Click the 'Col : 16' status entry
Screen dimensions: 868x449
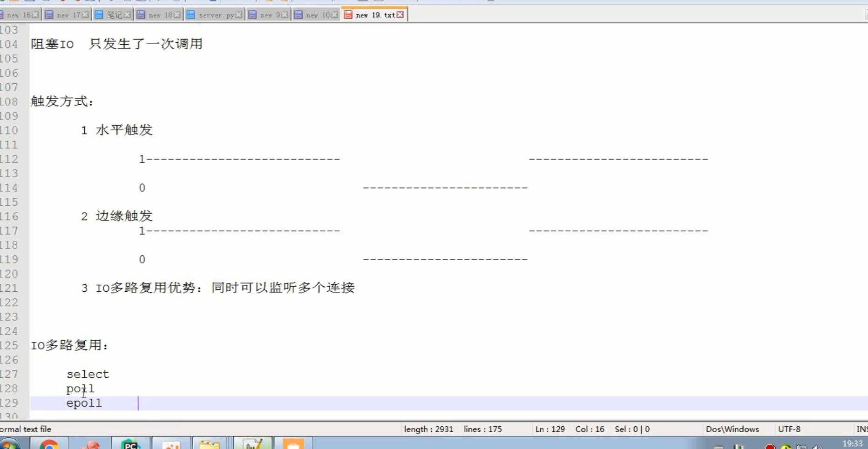point(590,429)
